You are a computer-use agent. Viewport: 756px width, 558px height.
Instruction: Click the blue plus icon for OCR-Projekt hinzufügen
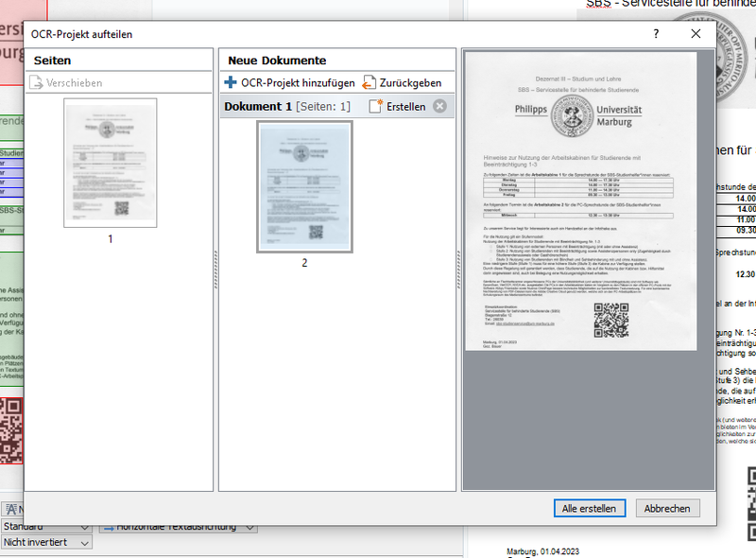pos(231,82)
